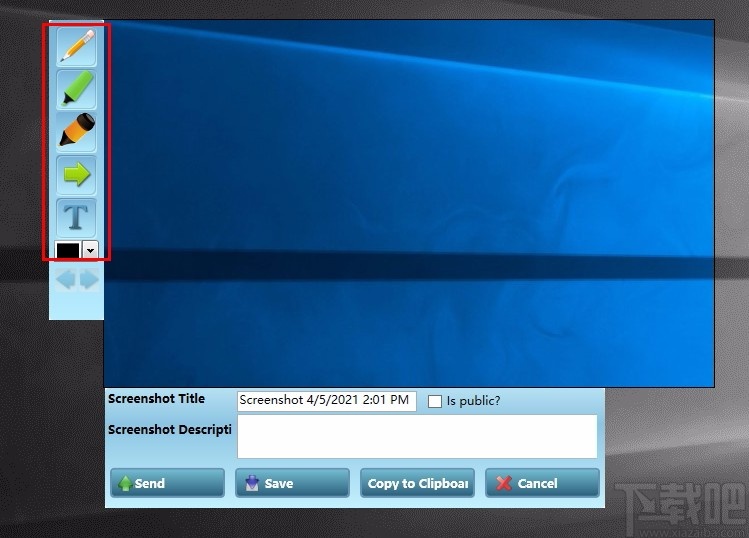Cancel the screenshot capture
The height and width of the screenshot is (538, 749).
click(x=542, y=483)
